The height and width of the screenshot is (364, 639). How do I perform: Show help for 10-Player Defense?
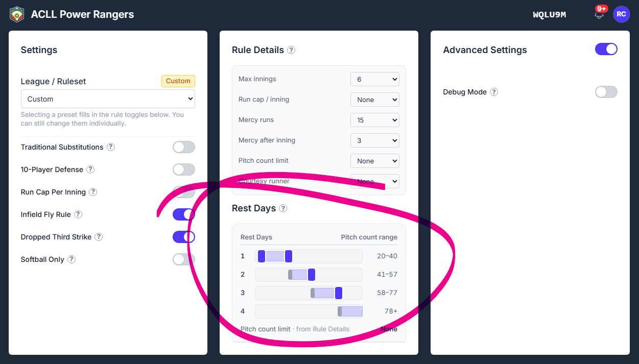click(x=90, y=169)
